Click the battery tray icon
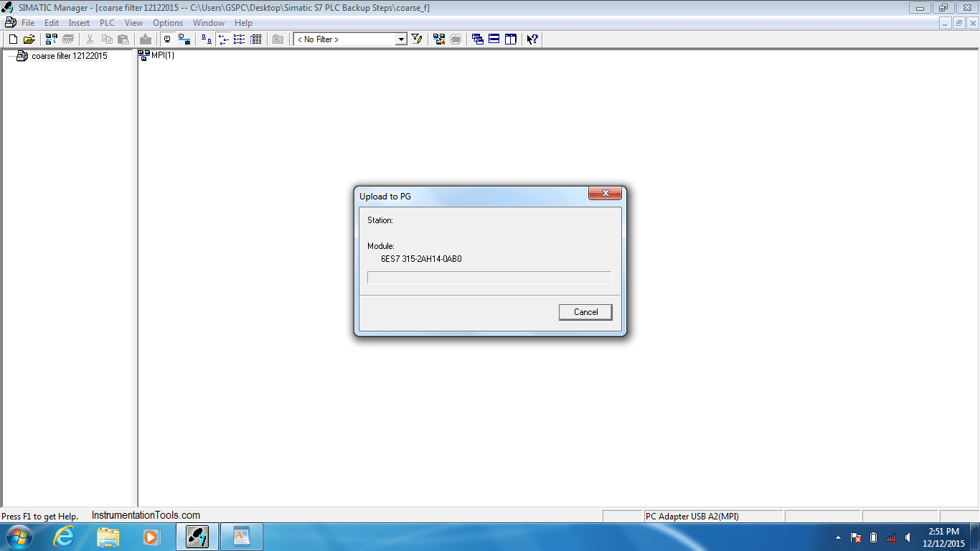The image size is (980, 551). [873, 537]
